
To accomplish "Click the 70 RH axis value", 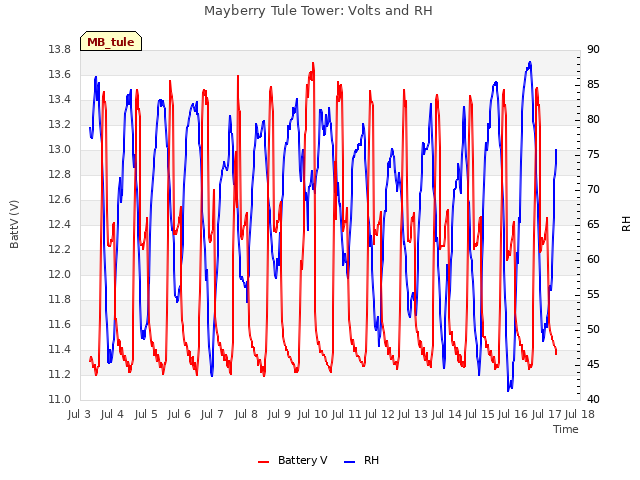I will pos(593,190).
